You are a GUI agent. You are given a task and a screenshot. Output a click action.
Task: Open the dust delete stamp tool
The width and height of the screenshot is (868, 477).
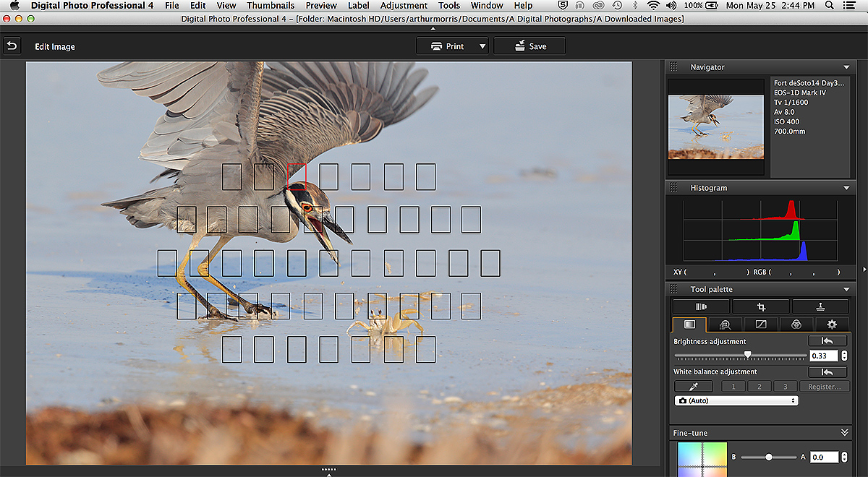[x=820, y=306]
